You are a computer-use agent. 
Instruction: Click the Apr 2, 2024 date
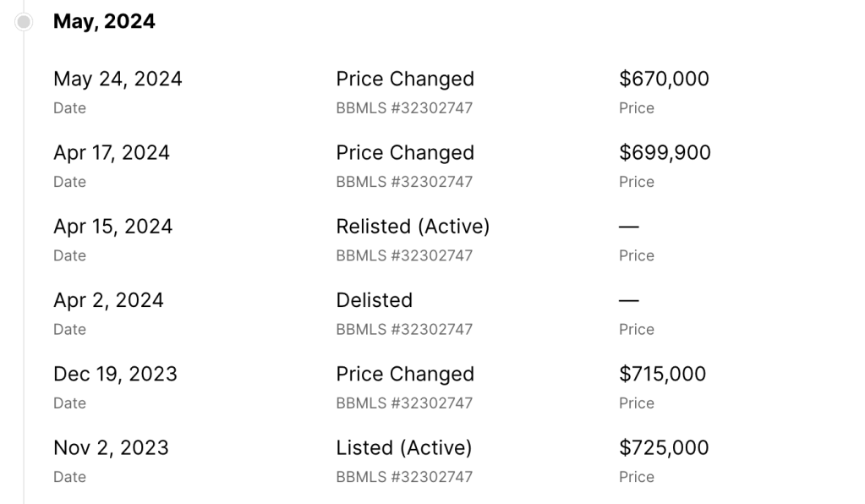click(x=108, y=300)
